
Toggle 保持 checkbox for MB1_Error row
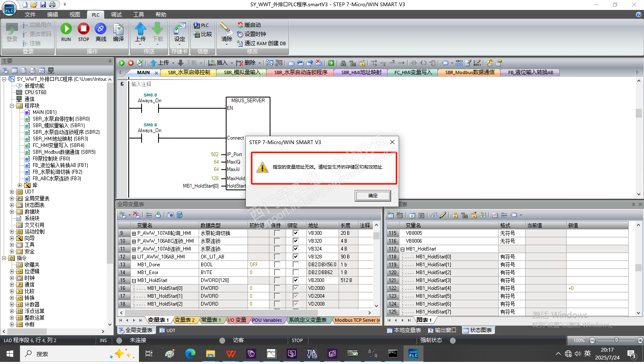277,272
